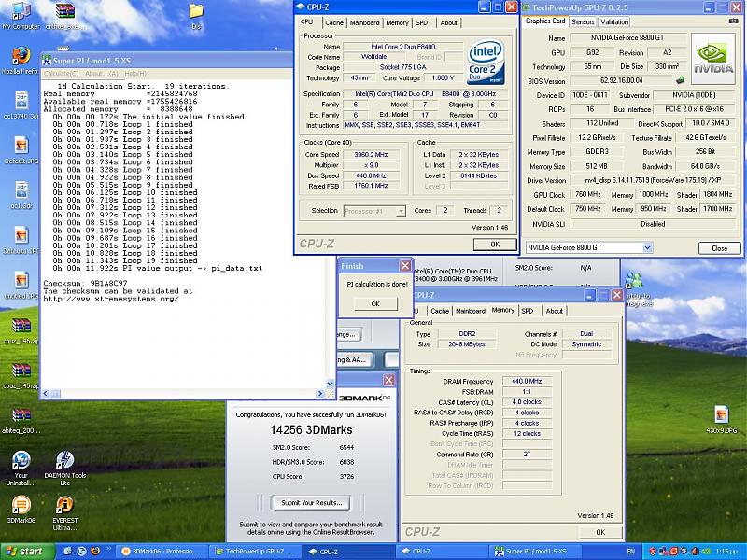This screenshot has width=747, height=560.
Task: Switch to SPD tab in lower CPU-Z window
Action: point(527,311)
